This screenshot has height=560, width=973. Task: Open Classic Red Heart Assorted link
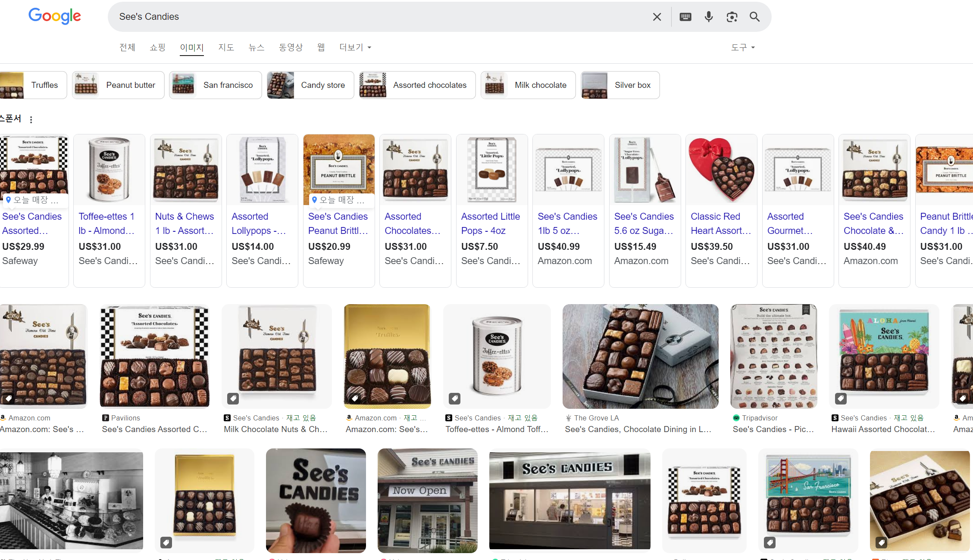pos(721,224)
